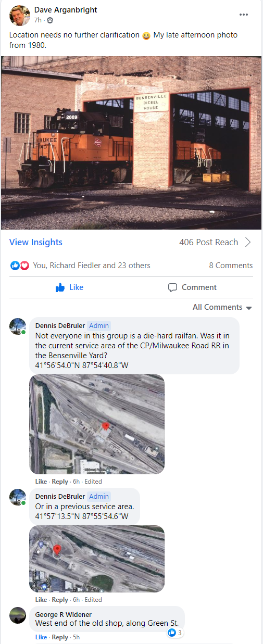
Task: Like Dennis DeBruler's first comment
Action: (x=41, y=482)
